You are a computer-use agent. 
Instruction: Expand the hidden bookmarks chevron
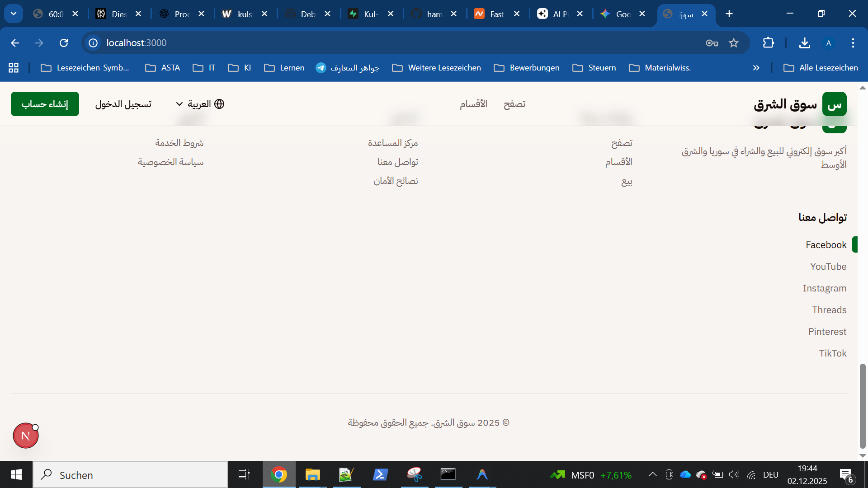(x=755, y=68)
